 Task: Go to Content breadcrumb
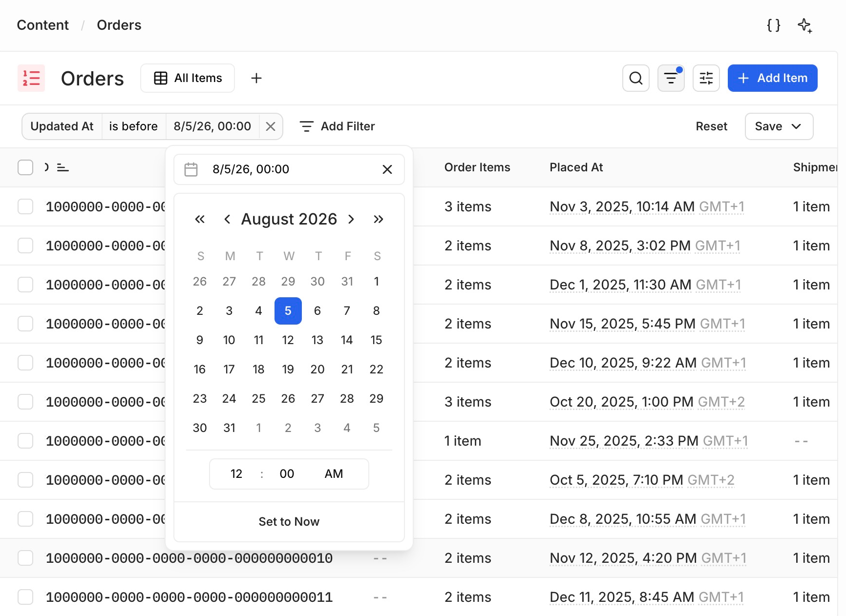[x=43, y=25]
